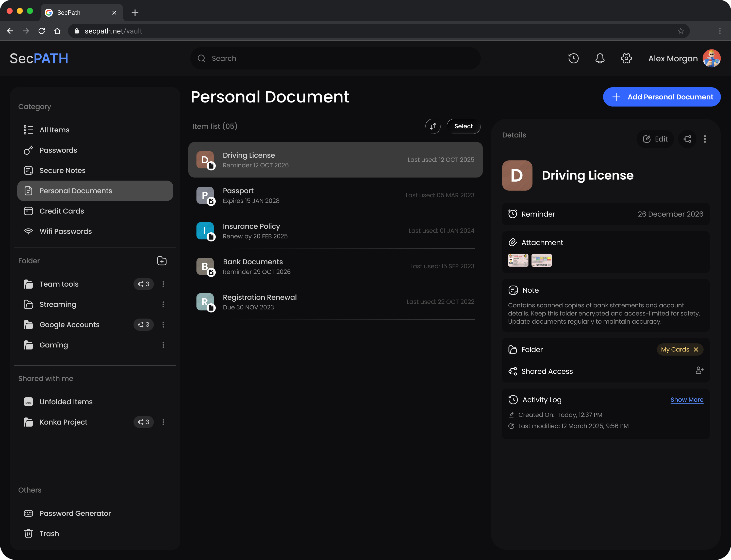
Task: Open Gaming folder options menu
Action: click(163, 345)
